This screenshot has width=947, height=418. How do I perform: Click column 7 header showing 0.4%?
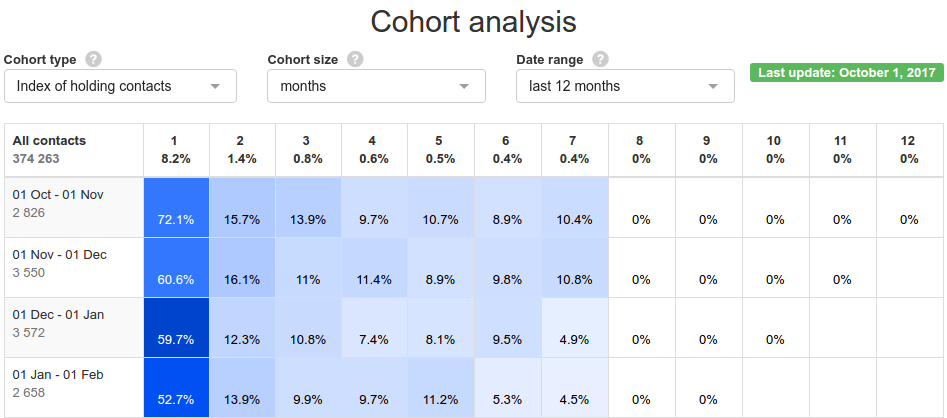(x=575, y=150)
